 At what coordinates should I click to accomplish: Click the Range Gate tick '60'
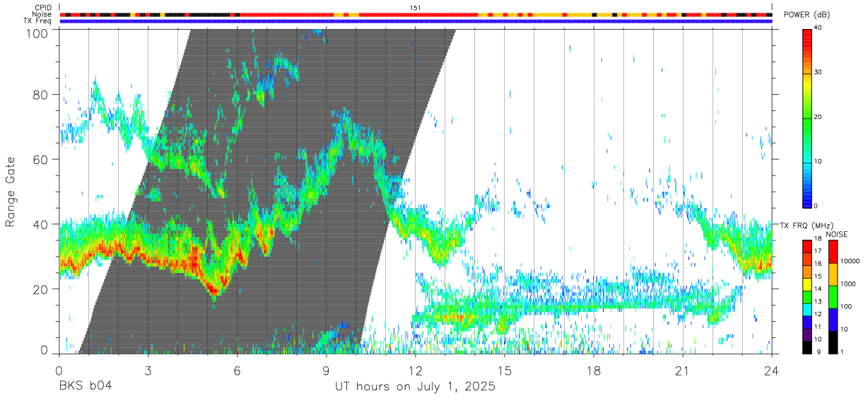(40, 159)
